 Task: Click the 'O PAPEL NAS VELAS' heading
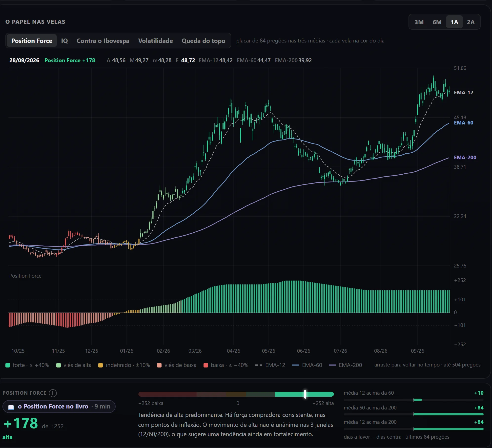[x=35, y=22]
